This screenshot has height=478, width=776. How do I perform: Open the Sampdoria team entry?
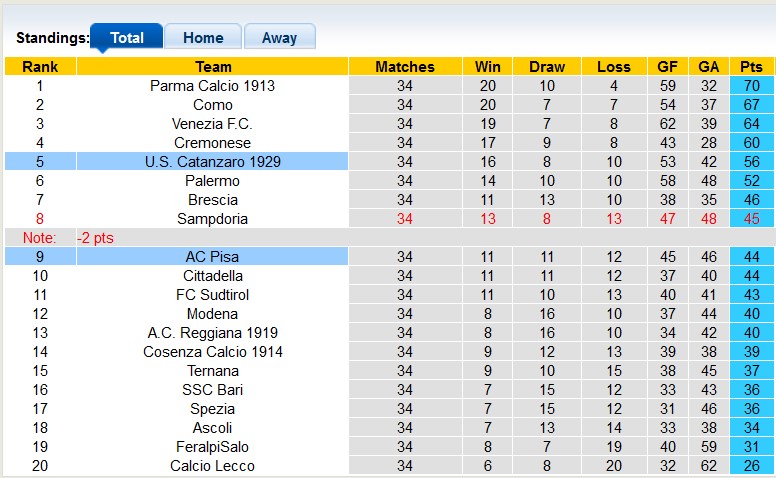point(213,219)
